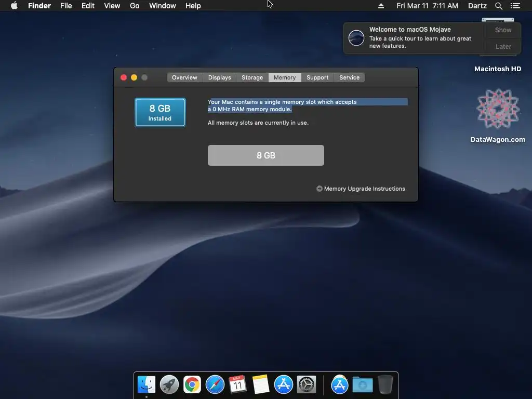Viewport: 532px width, 399px height.
Task: Select the DataWagon.com desktop icon
Action: (498, 109)
